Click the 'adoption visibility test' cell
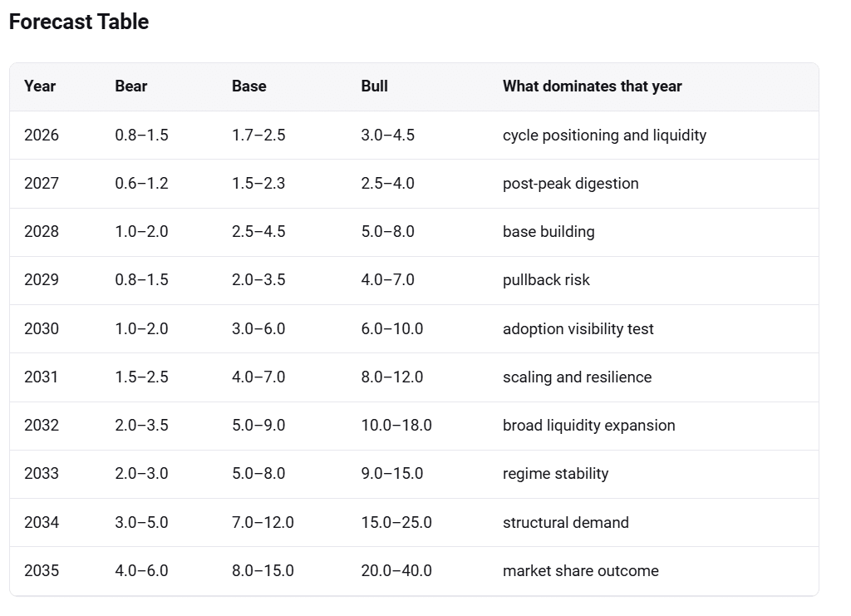Screen dimensions: 851x616 (578, 329)
